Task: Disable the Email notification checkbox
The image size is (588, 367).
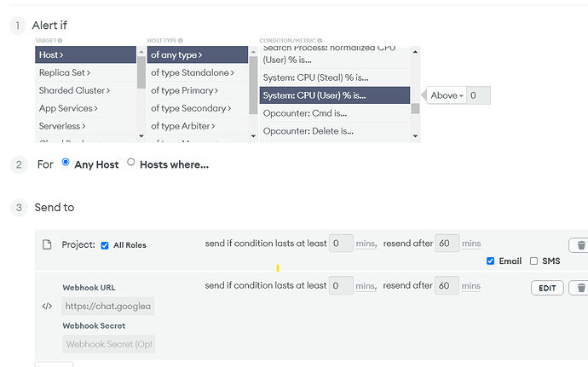Action: (x=490, y=261)
